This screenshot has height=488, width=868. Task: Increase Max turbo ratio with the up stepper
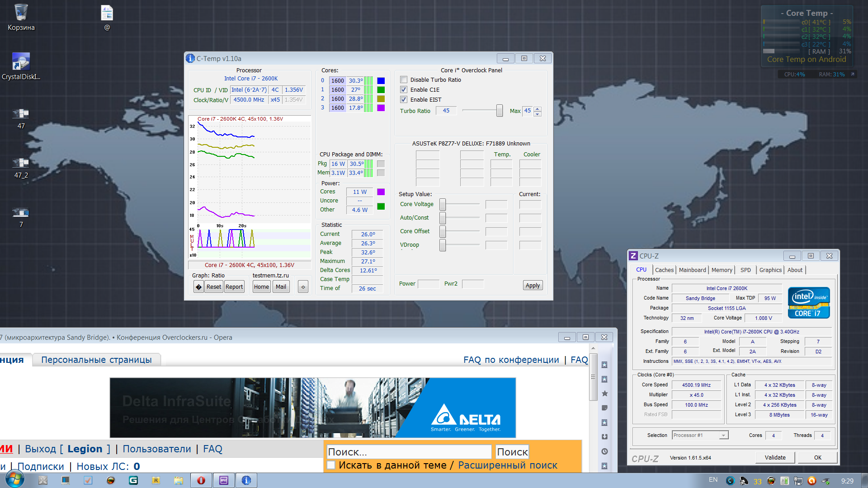pos(537,108)
